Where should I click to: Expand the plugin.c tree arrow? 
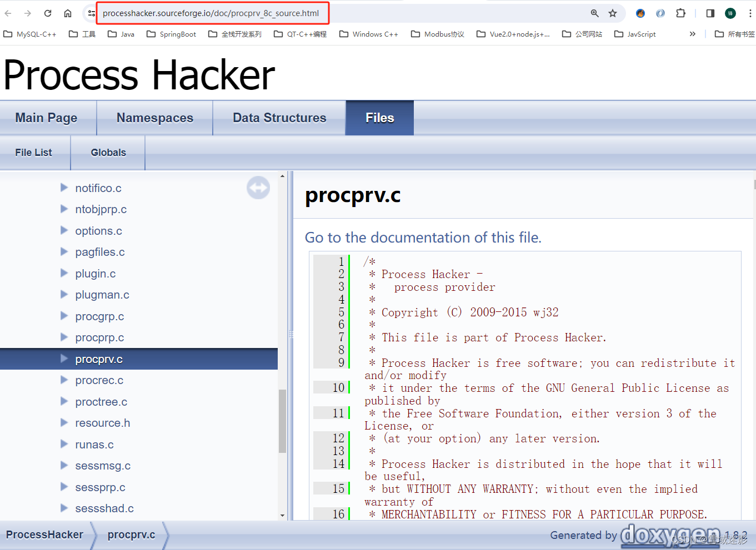[64, 273]
